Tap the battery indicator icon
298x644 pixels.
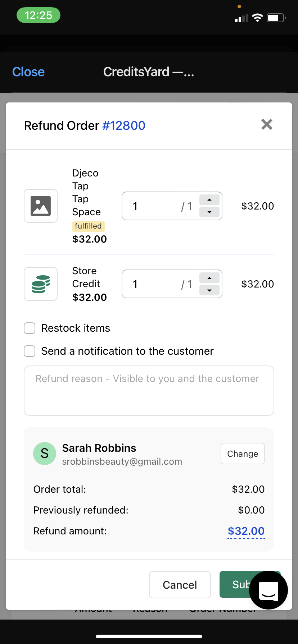pos(276,18)
